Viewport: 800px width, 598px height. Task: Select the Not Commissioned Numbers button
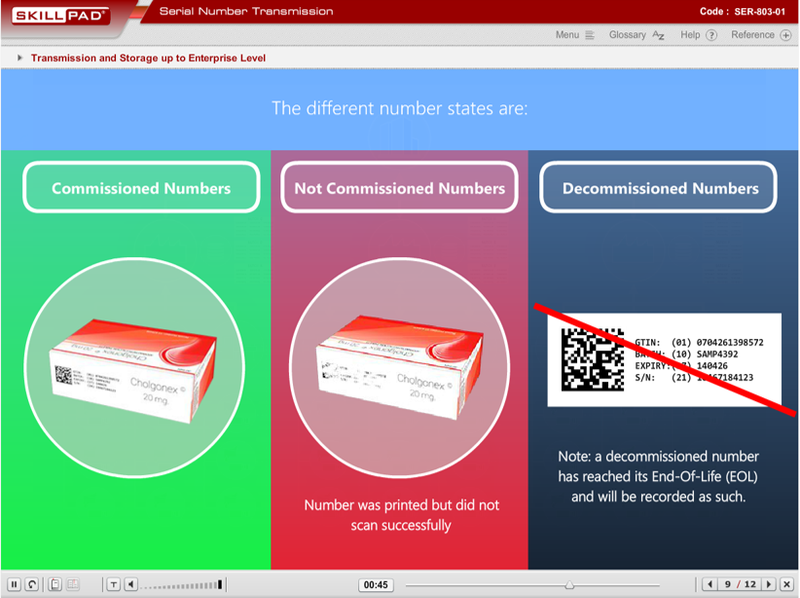point(399,187)
